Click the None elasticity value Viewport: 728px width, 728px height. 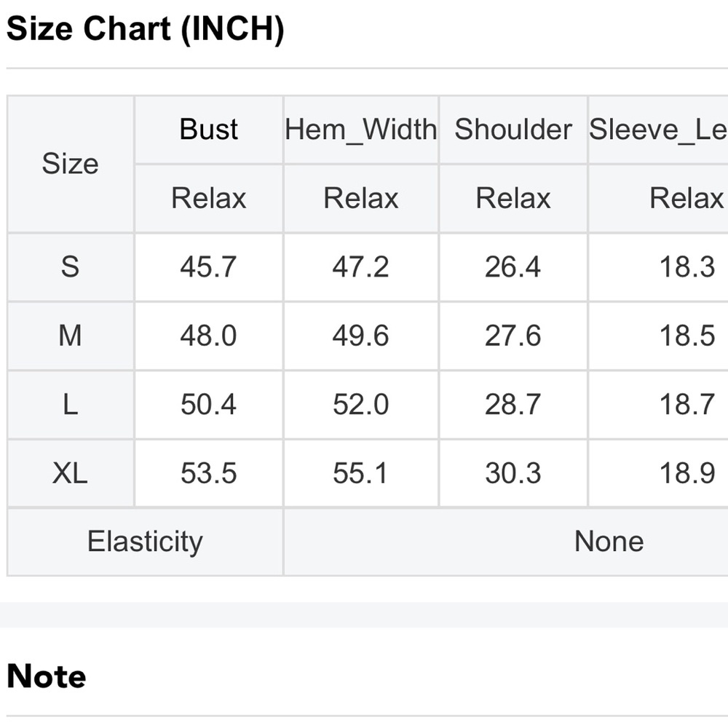609,542
